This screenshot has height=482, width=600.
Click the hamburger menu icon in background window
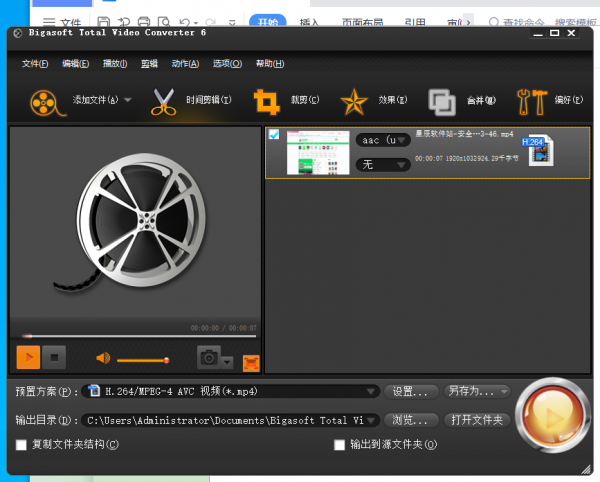49,22
